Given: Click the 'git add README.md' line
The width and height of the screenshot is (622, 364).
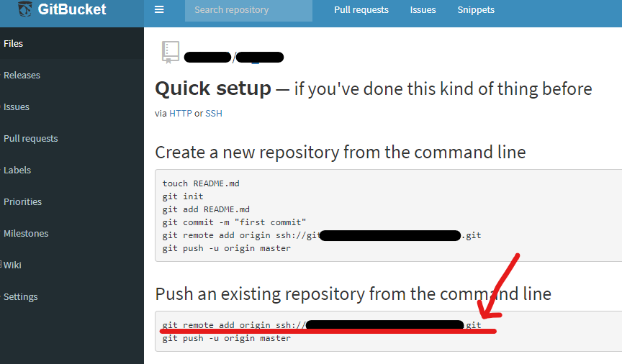Looking at the screenshot, I should tap(206, 209).
